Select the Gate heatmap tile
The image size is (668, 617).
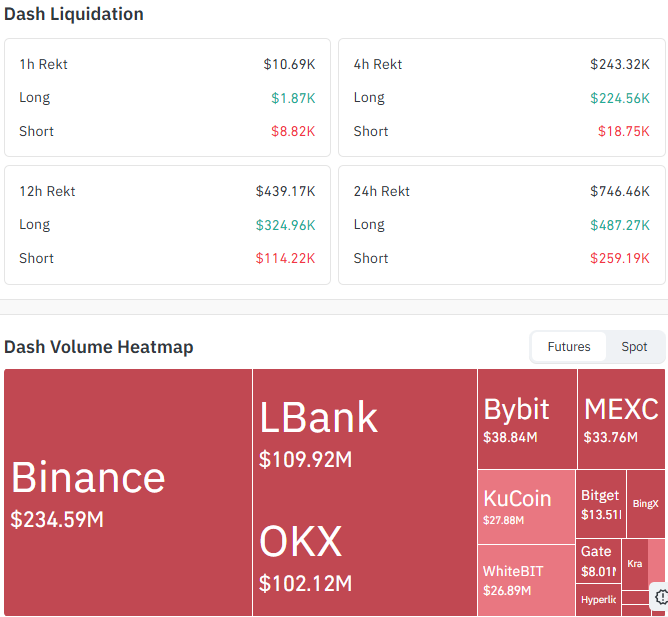[x=598, y=561]
